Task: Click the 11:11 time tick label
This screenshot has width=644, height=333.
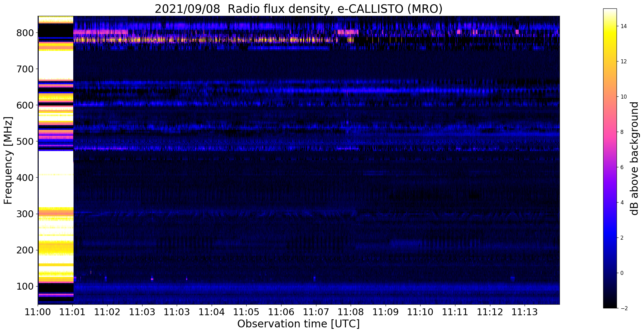Action: (455, 312)
